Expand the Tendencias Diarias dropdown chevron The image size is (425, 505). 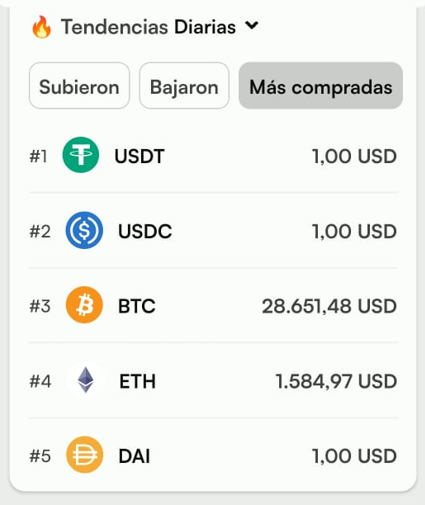coord(252,25)
